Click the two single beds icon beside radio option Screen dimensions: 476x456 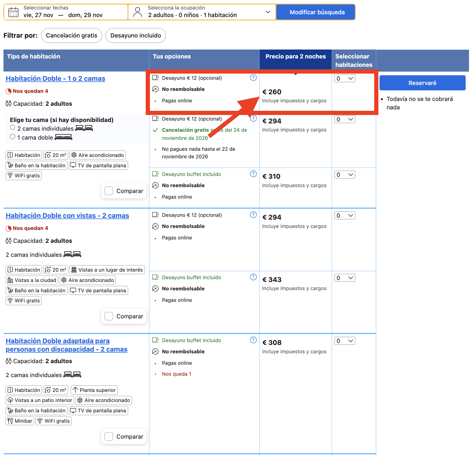click(x=84, y=128)
